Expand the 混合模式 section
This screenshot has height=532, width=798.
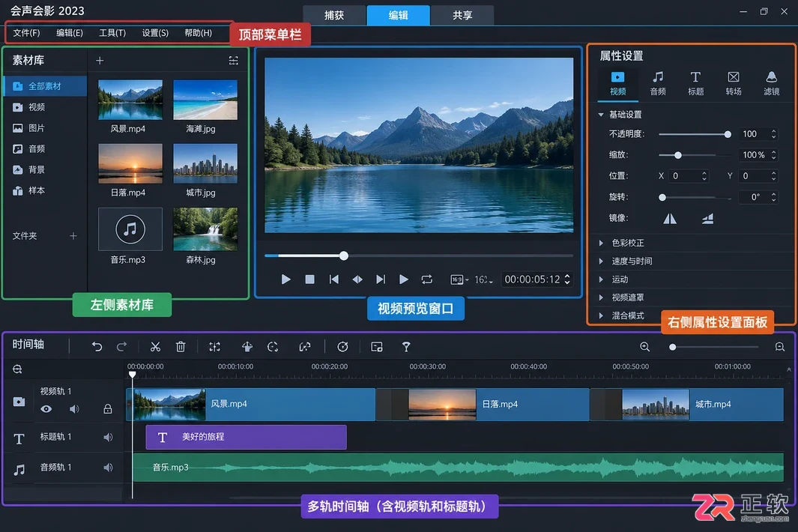(601, 315)
